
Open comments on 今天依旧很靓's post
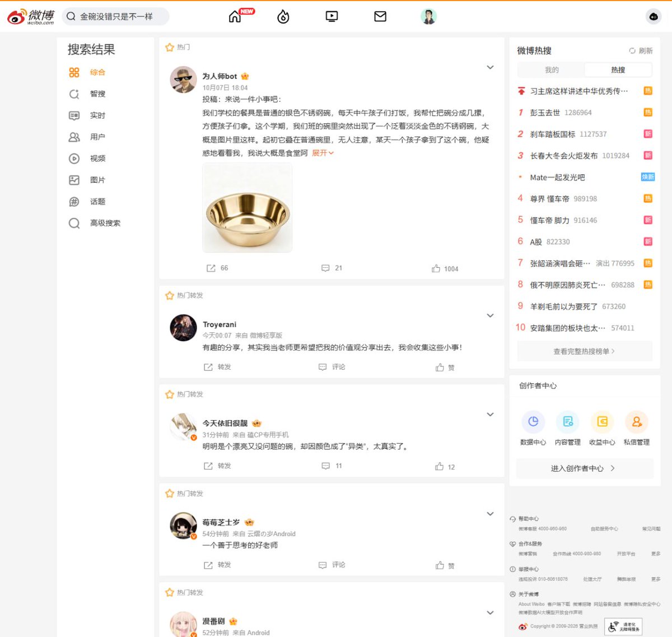pos(332,466)
